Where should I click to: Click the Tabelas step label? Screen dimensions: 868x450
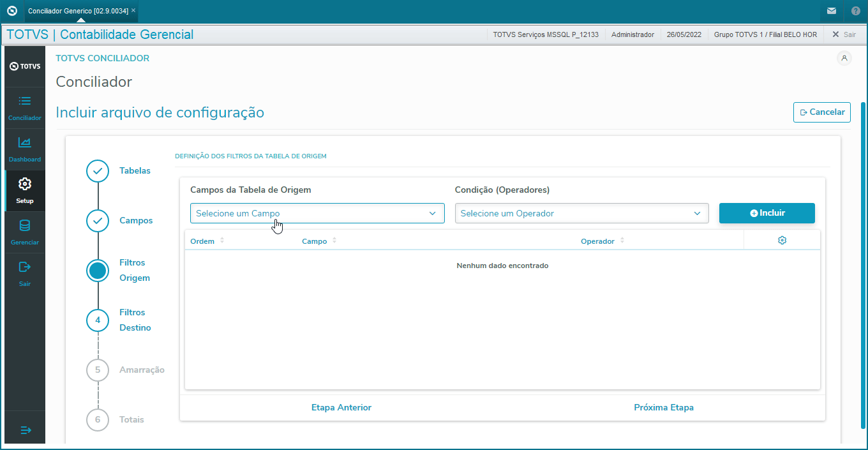135,170
